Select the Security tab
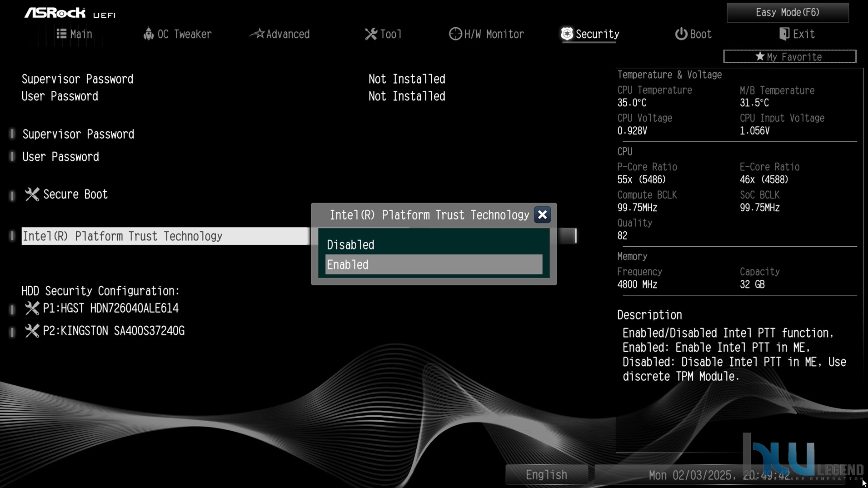The height and width of the screenshot is (488, 868). coord(590,34)
